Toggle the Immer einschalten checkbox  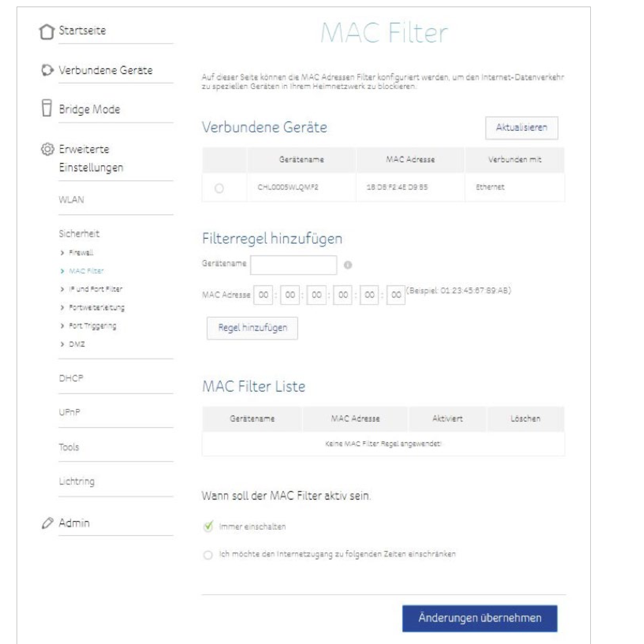click(x=208, y=526)
